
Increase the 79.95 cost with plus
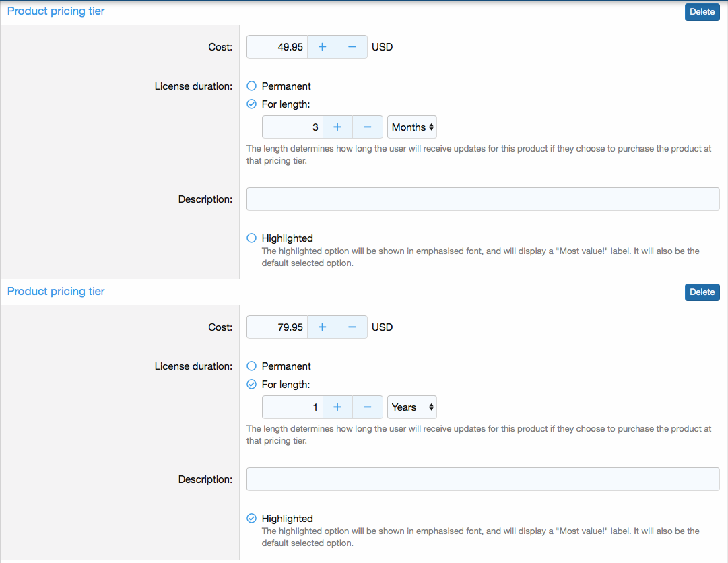coord(322,327)
